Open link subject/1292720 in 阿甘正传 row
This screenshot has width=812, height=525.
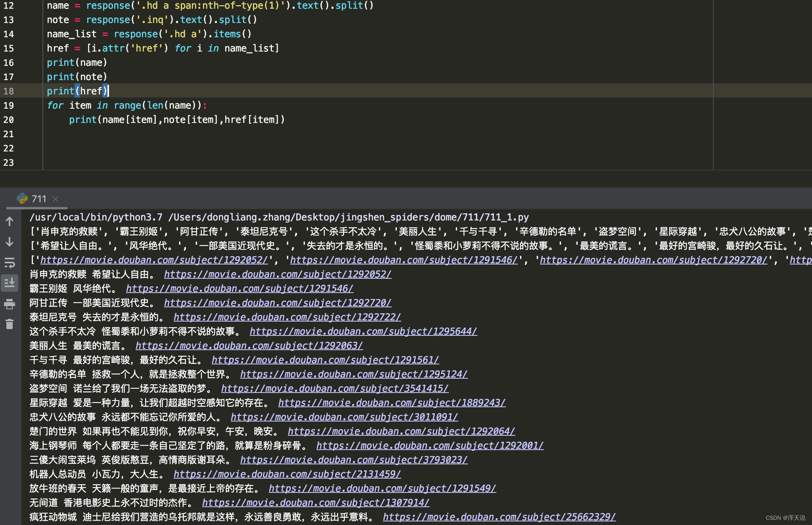pos(278,303)
